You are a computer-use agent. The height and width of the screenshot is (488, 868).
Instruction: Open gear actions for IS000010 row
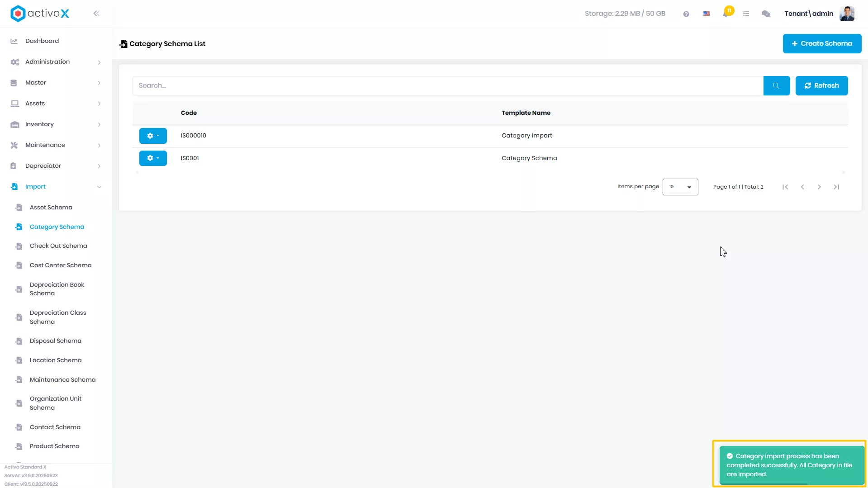[x=153, y=136]
